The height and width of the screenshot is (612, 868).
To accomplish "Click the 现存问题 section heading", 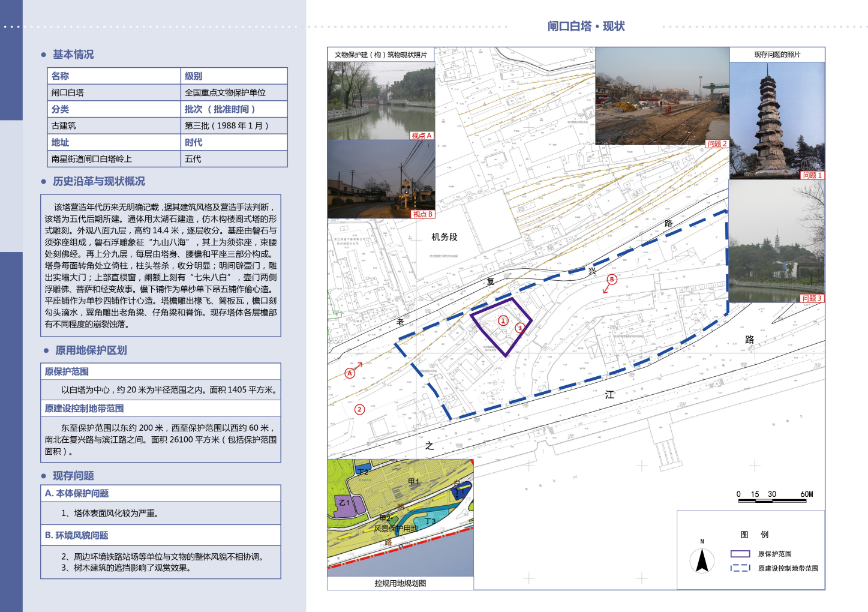I will coord(73,476).
